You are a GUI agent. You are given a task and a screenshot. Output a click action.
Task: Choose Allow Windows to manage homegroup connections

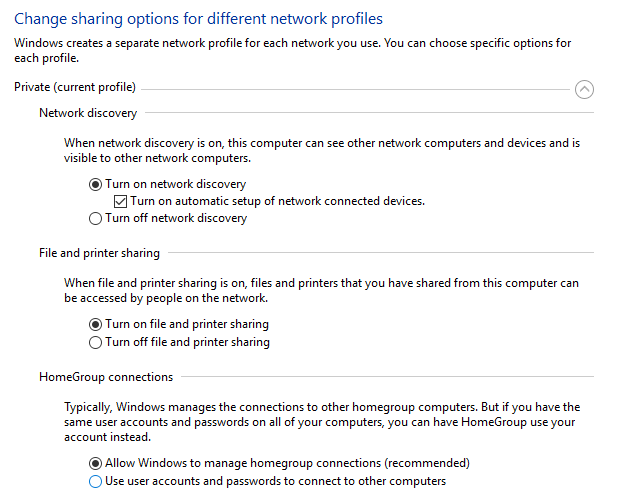click(x=96, y=463)
